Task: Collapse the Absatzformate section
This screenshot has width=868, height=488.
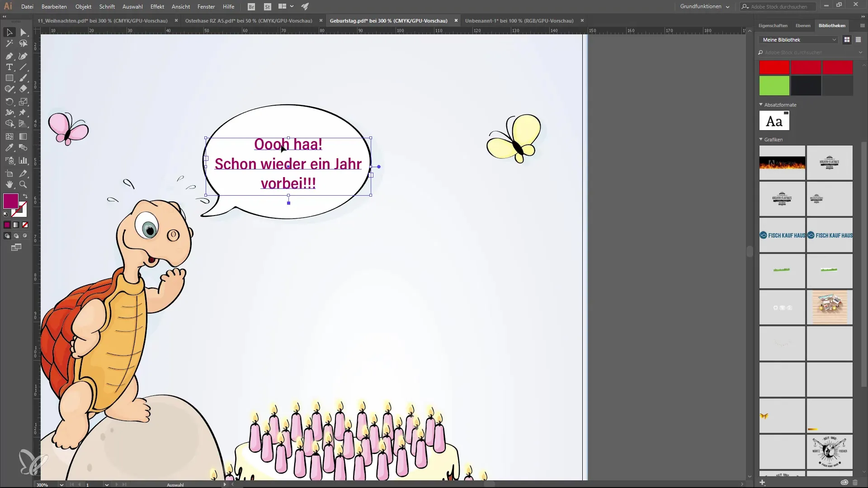Action: coord(761,104)
